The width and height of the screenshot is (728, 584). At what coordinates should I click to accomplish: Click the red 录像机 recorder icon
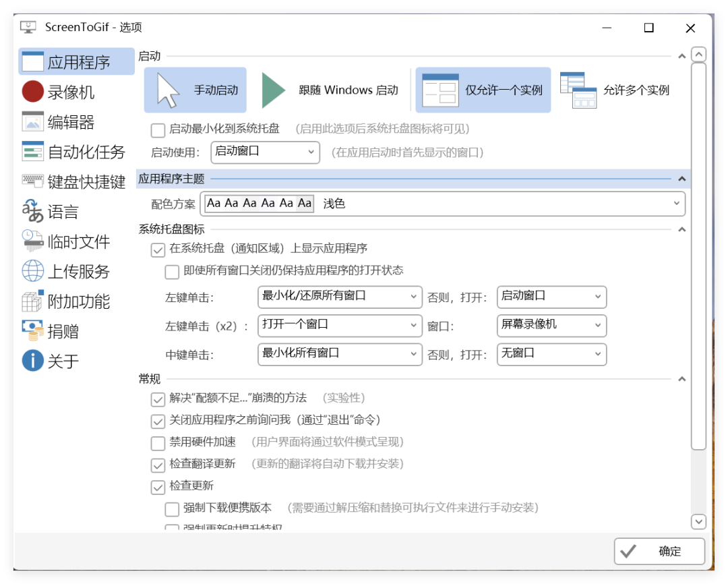[x=32, y=92]
